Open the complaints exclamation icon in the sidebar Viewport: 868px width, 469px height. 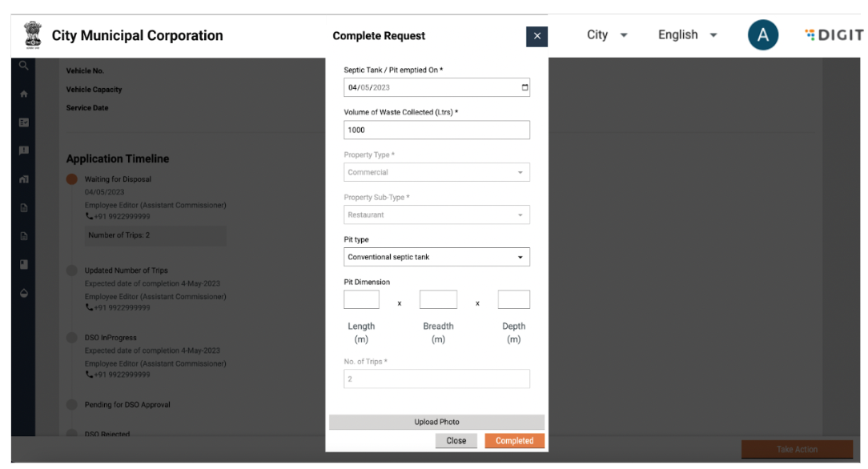[24, 150]
